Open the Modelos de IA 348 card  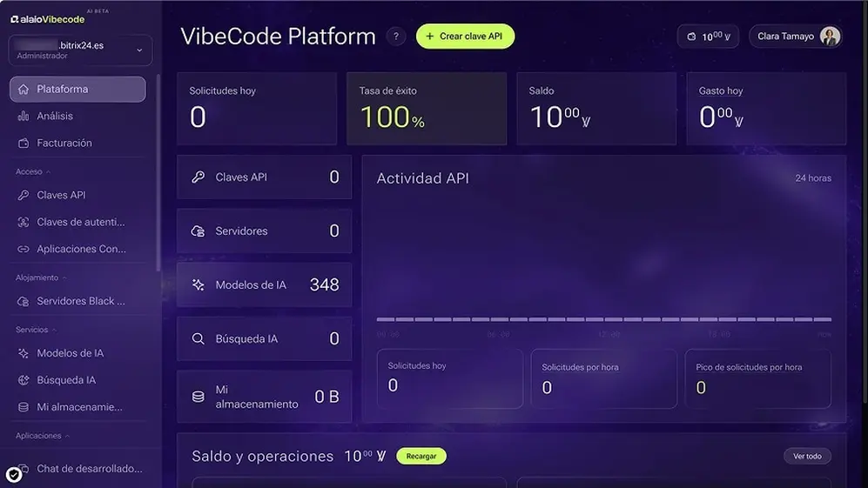[x=264, y=284]
